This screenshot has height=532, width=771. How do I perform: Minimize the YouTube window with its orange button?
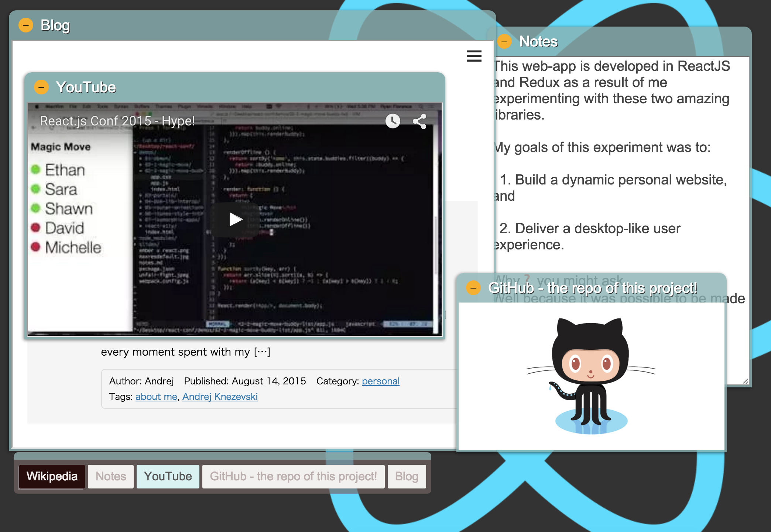[x=41, y=87]
